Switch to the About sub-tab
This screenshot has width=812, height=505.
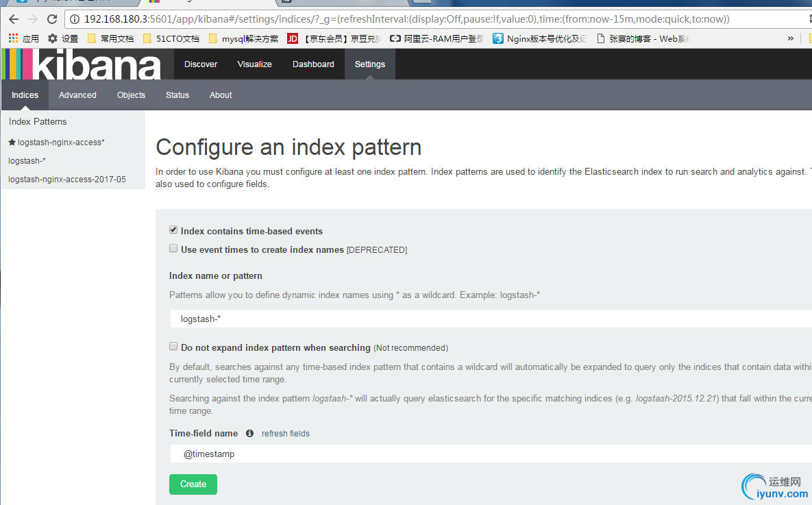221,95
